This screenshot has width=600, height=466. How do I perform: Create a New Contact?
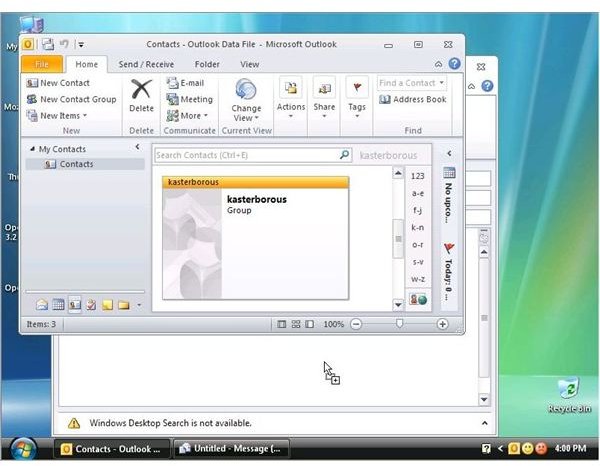(58, 83)
